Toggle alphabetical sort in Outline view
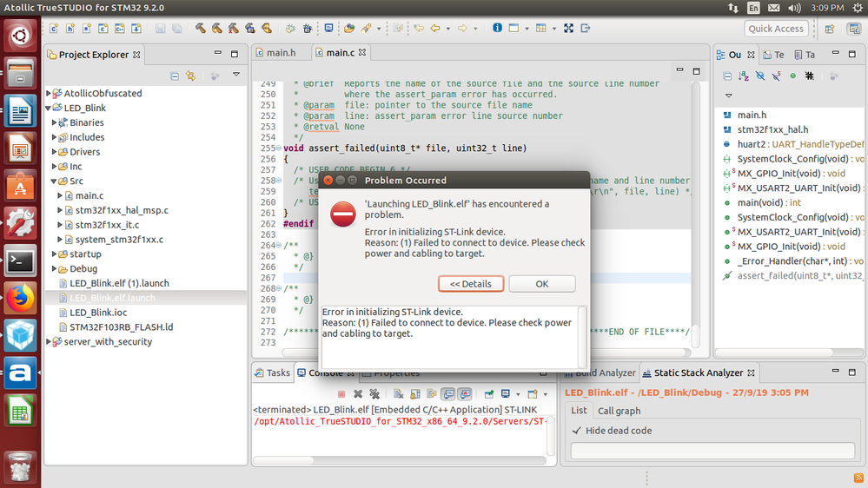This screenshot has height=488, width=868. 744,76
